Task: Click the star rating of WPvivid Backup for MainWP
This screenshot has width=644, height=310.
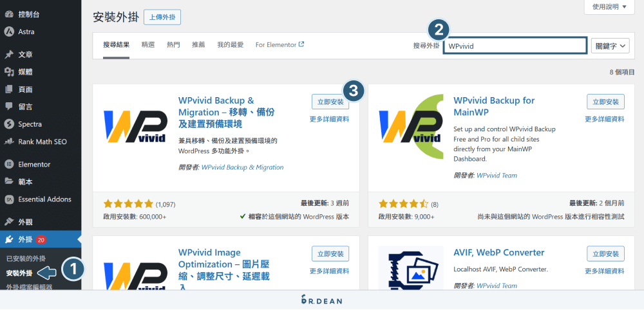Action: tap(403, 204)
